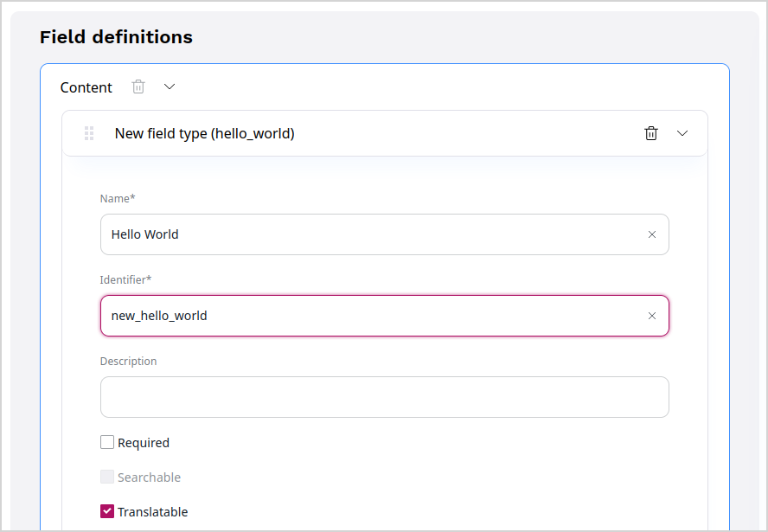Viewport: 768px width, 532px height.
Task: Select the Content group label
Action: pyautogui.click(x=86, y=87)
